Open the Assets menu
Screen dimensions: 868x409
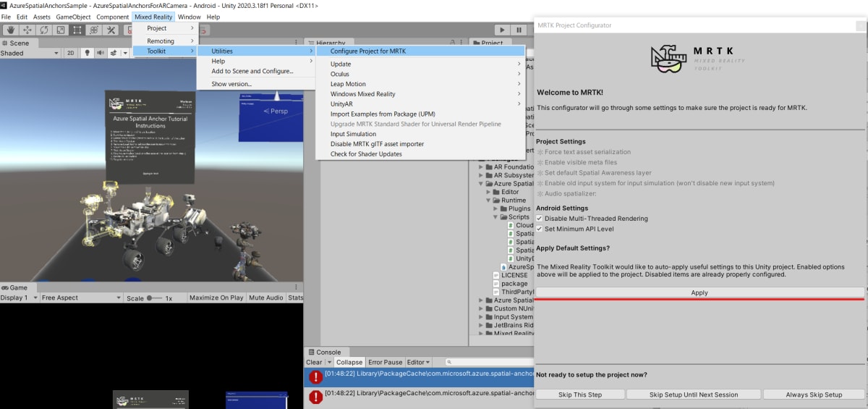point(42,17)
